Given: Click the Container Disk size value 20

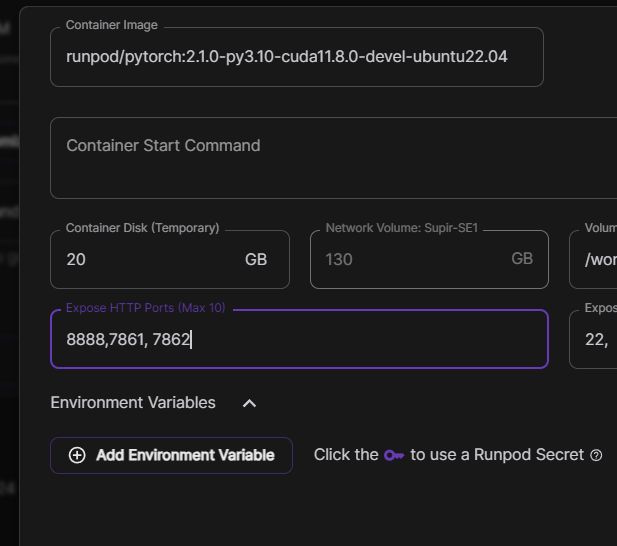Looking at the screenshot, I should point(76,259).
